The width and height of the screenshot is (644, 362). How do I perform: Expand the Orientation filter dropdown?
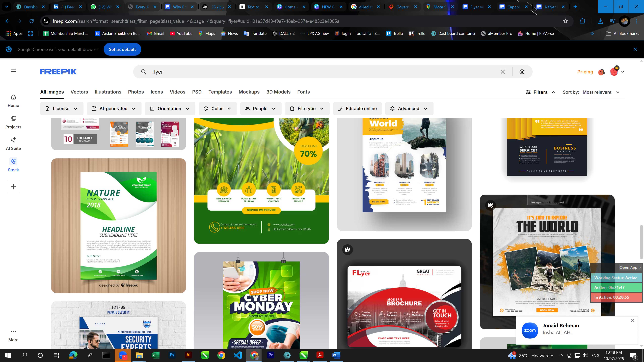click(x=170, y=108)
